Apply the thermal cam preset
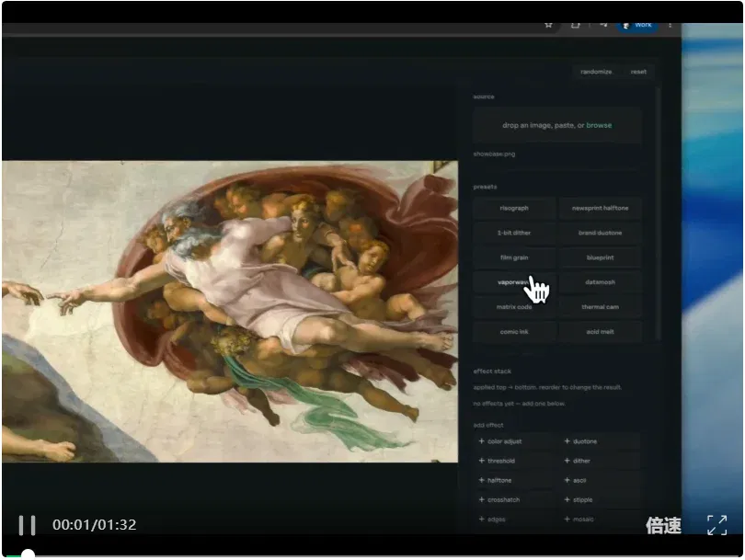 [600, 307]
